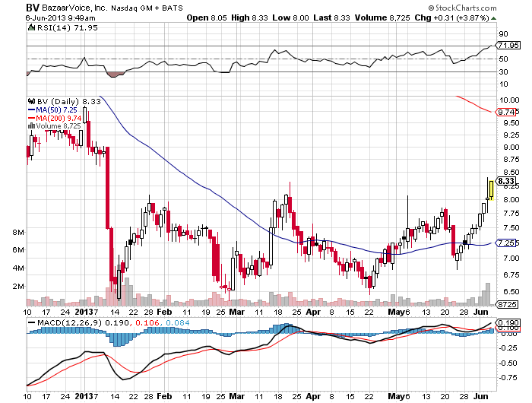Viewport: 532px width, 403px height.
Task: Click the 6M volume axis label
Action: click(x=18, y=250)
